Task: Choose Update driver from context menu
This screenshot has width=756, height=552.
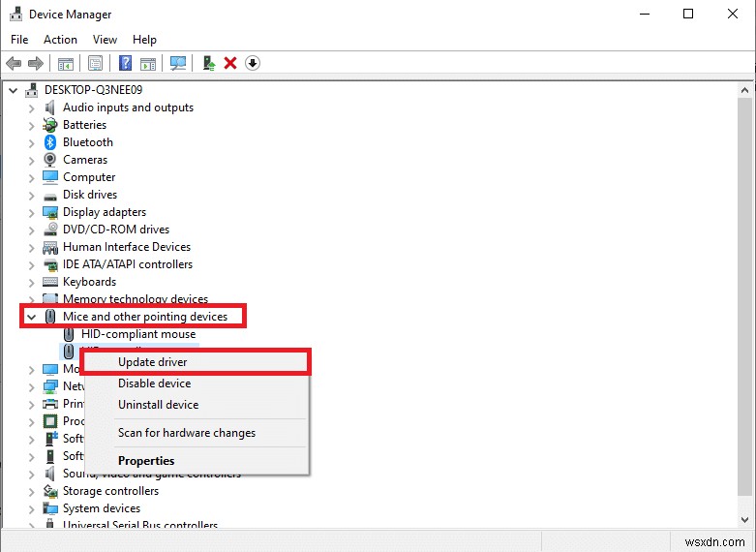Action: point(197,362)
